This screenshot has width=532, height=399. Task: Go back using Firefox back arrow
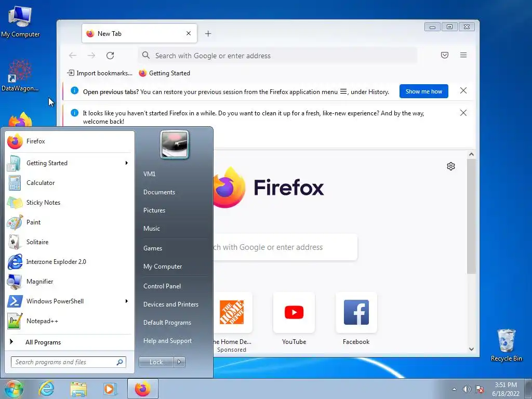point(73,55)
